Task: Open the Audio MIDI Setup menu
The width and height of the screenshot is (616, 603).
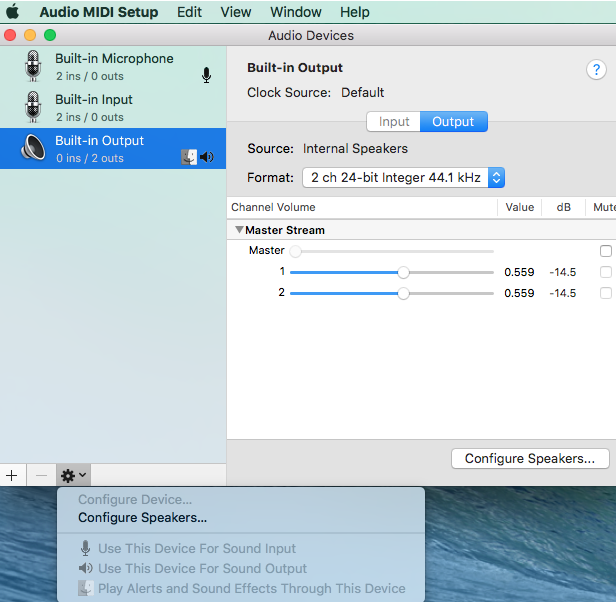Action: click(99, 12)
